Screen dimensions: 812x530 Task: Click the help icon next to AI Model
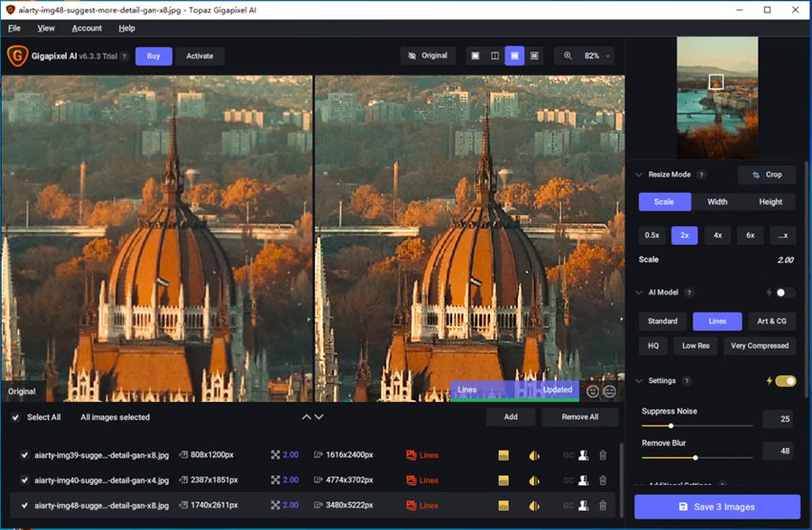[x=689, y=293]
